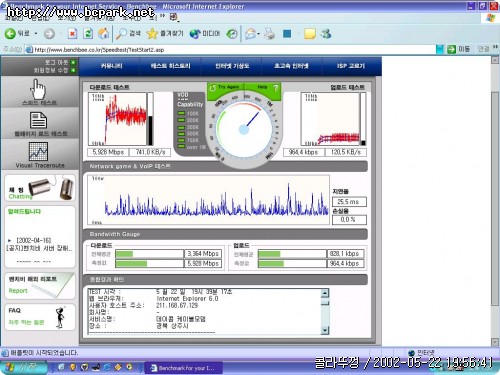This screenshot has height=375, width=500.
Task: Click the upload 964,4 kbps value box
Action: 303,152
